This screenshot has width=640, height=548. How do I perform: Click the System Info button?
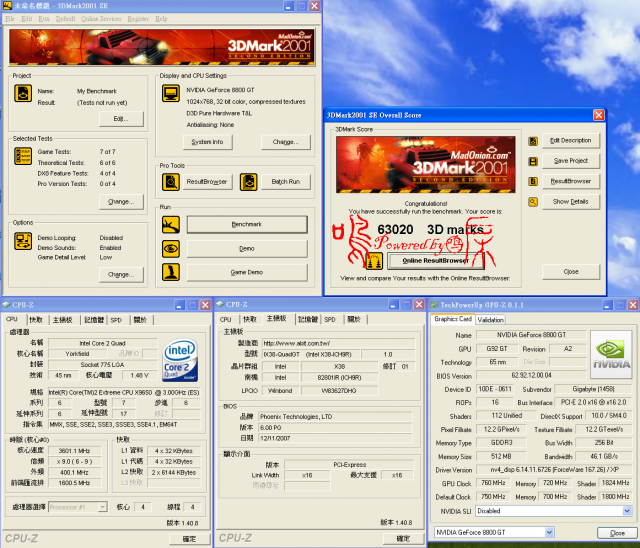pyautogui.click(x=207, y=142)
